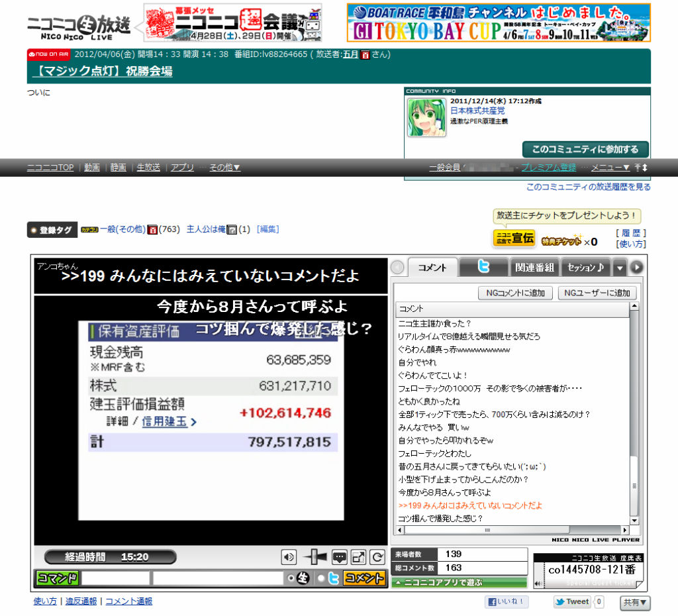
Task: Adjust the player volume slider
Action: click(315, 557)
